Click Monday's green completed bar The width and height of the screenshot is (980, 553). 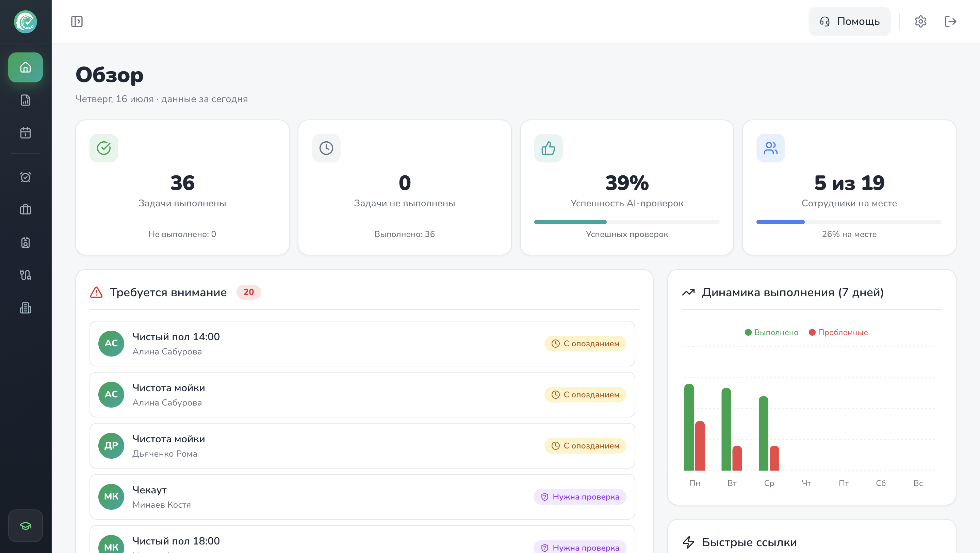689,427
